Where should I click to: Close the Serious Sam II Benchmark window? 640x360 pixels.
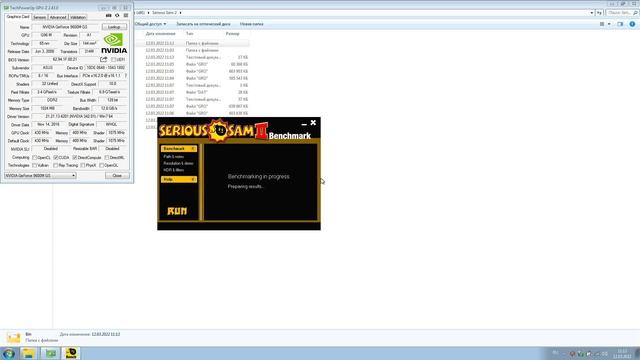coord(313,122)
